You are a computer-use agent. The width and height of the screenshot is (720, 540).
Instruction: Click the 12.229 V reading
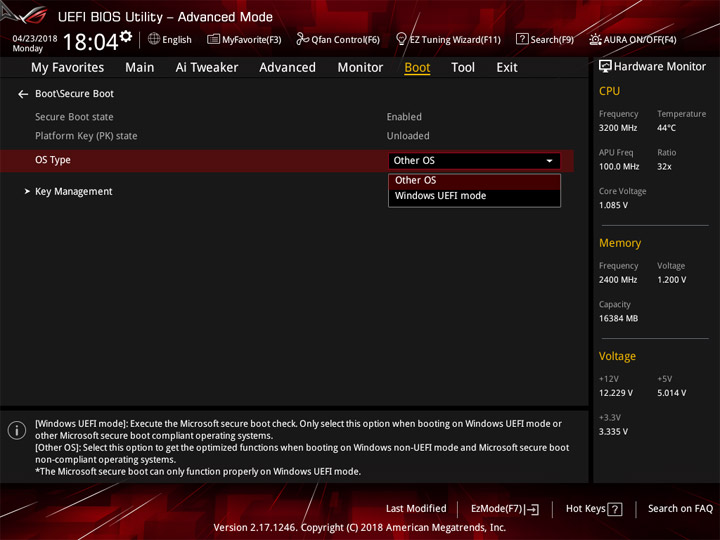(616, 393)
